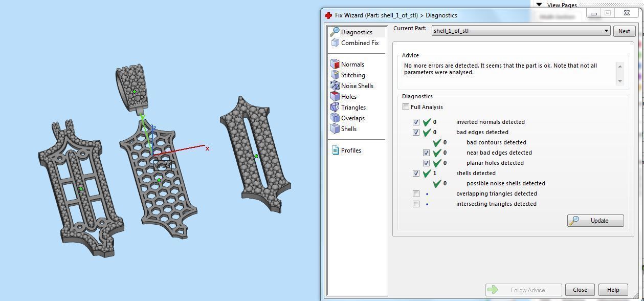
Task: Uncheck shells detected checkbox
Action: (416, 173)
